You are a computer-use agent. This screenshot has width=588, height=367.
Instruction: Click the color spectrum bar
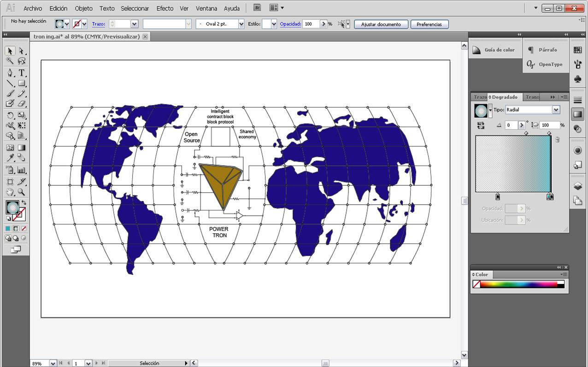pos(518,284)
